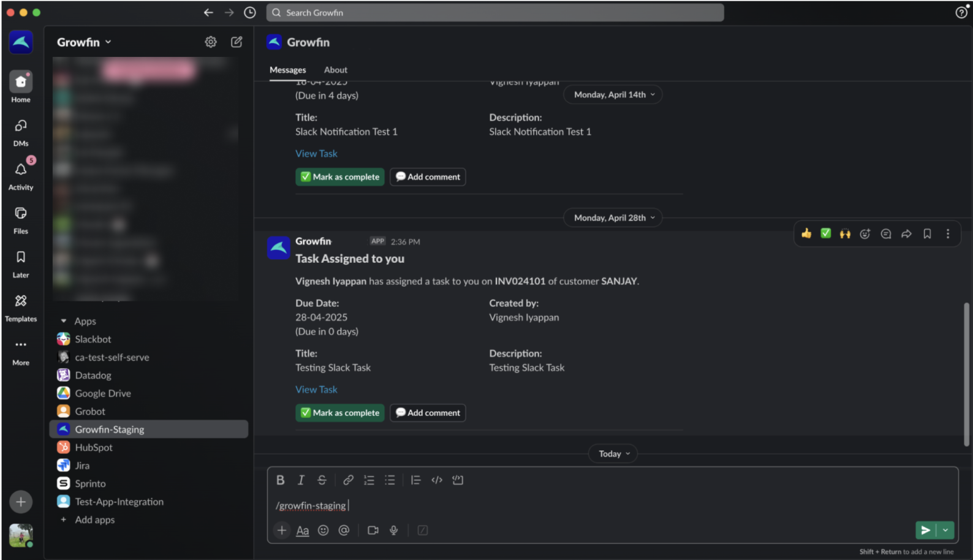
Task: Open the Templates section
Action: [21, 308]
